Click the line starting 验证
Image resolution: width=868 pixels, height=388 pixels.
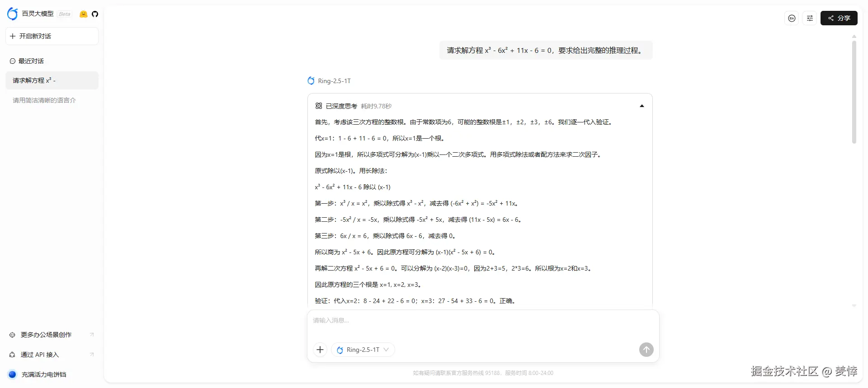(x=415, y=301)
